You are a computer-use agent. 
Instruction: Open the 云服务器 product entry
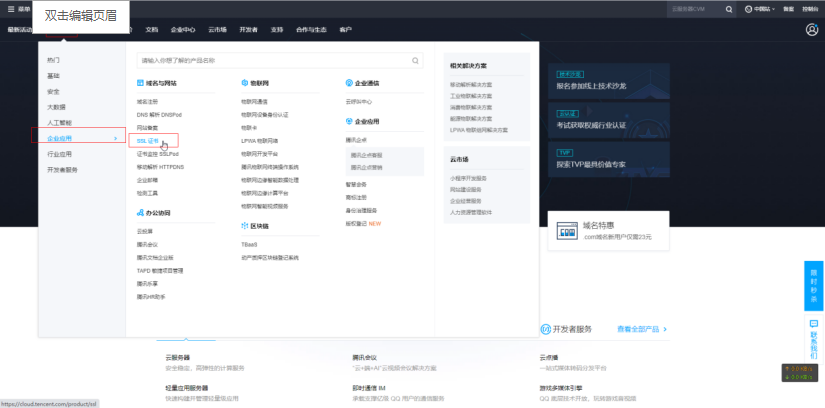177,357
